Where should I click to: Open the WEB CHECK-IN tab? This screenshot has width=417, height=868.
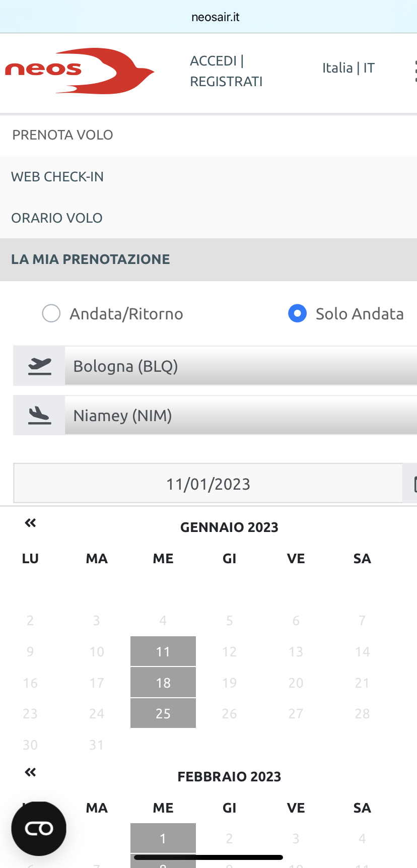57,177
